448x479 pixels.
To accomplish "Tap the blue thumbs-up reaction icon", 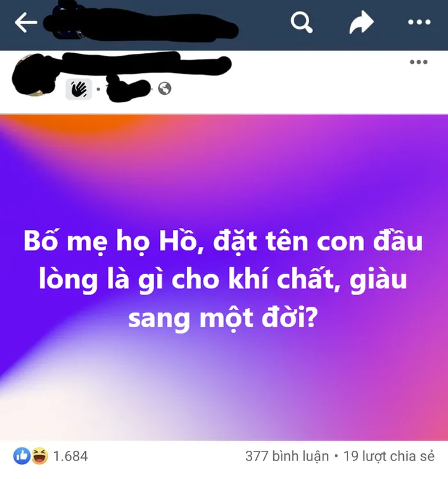I will 22,456.
